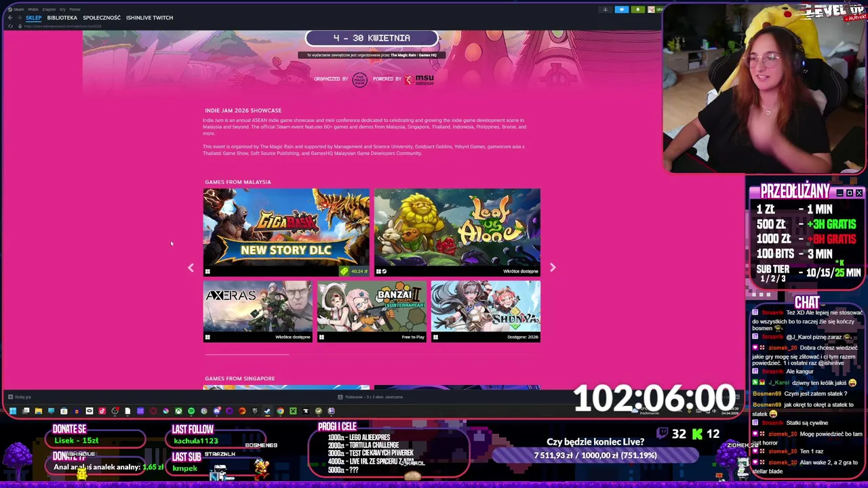Image resolution: width=868 pixels, height=488 pixels.
Task: Open the downloads icon in Steam's top bar
Action: 605,9
